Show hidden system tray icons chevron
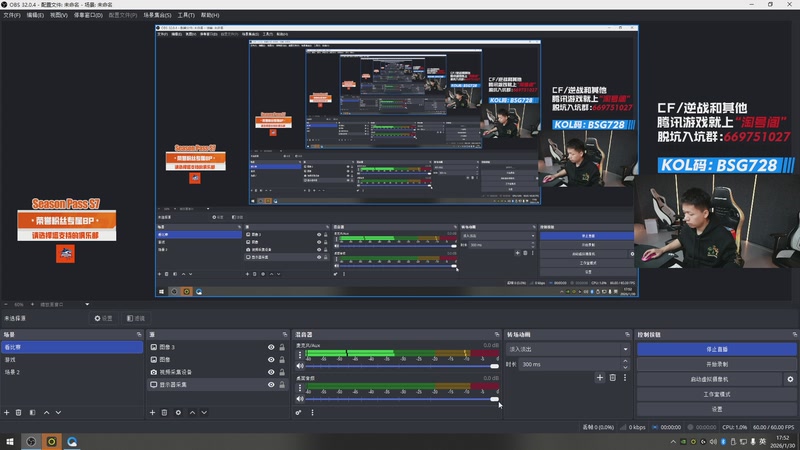The height and width of the screenshot is (450, 800). 673,441
